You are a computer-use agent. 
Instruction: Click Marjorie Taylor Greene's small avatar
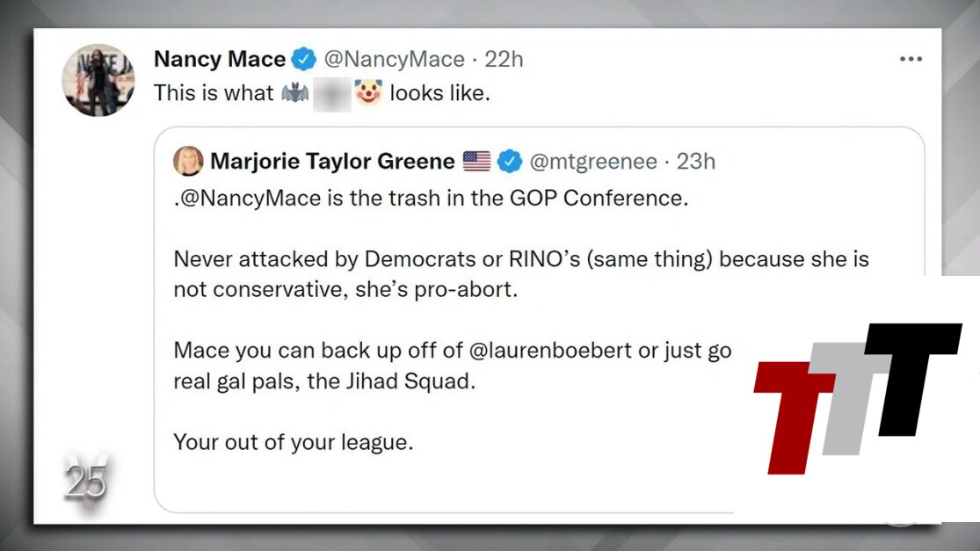188,162
